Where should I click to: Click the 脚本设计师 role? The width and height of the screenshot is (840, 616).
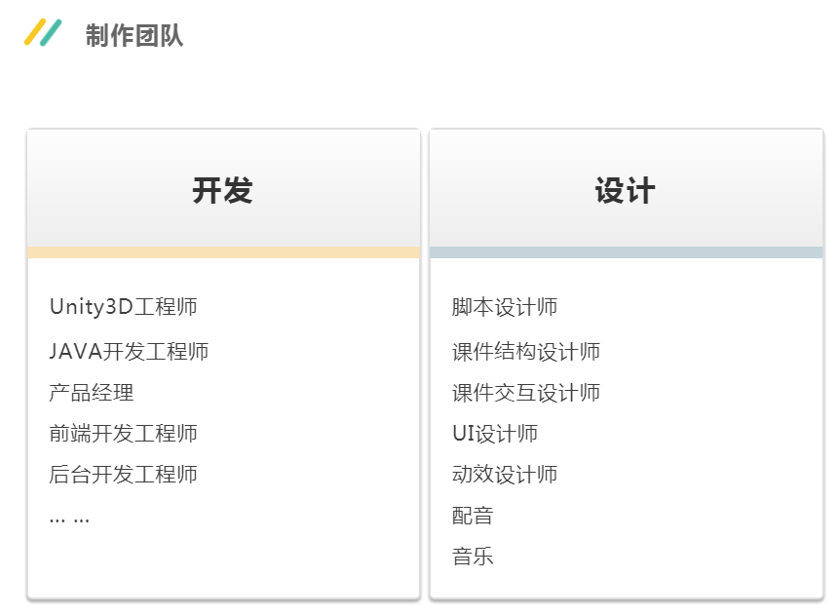(505, 307)
